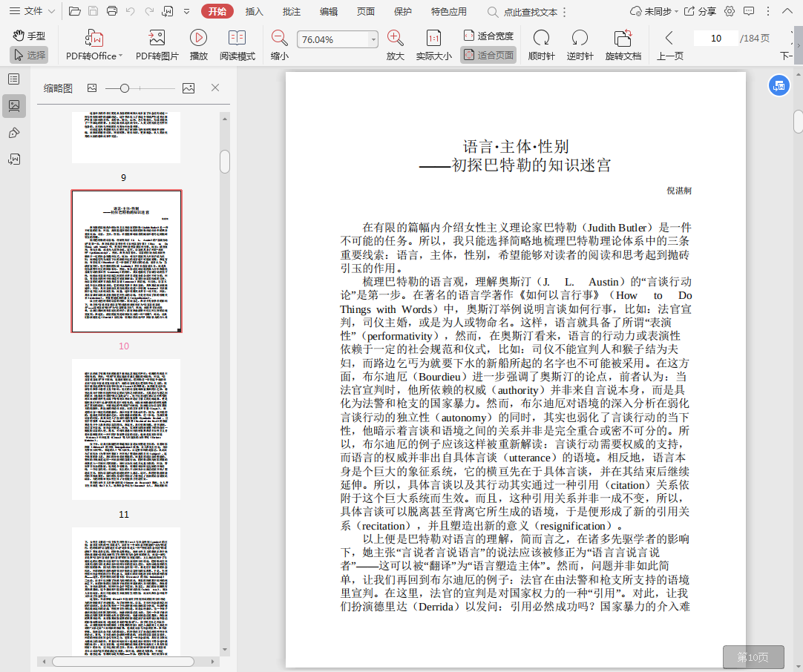Click the feedback chat icon
Screen dimensions: 803x672
[749, 11]
